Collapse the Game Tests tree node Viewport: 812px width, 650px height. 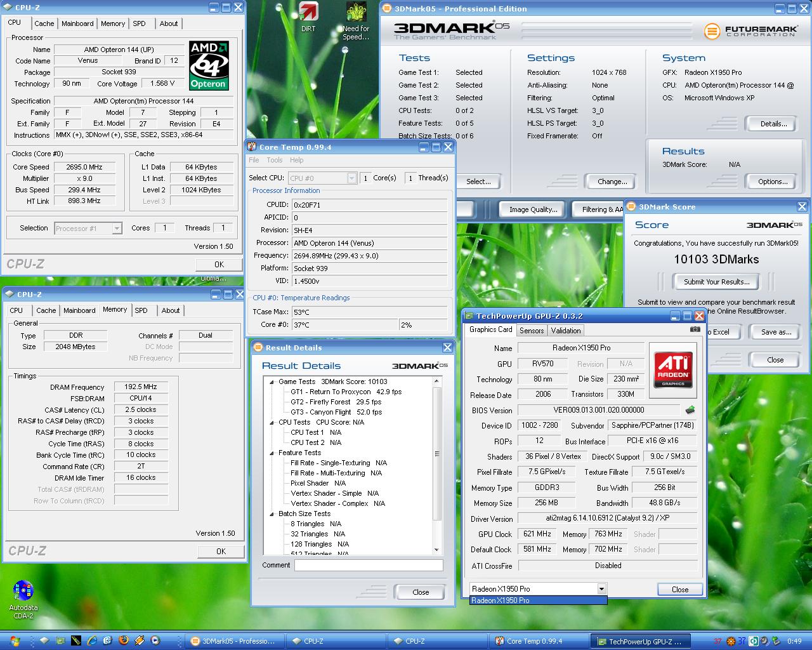pyautogui.click(x=272, y=381)
